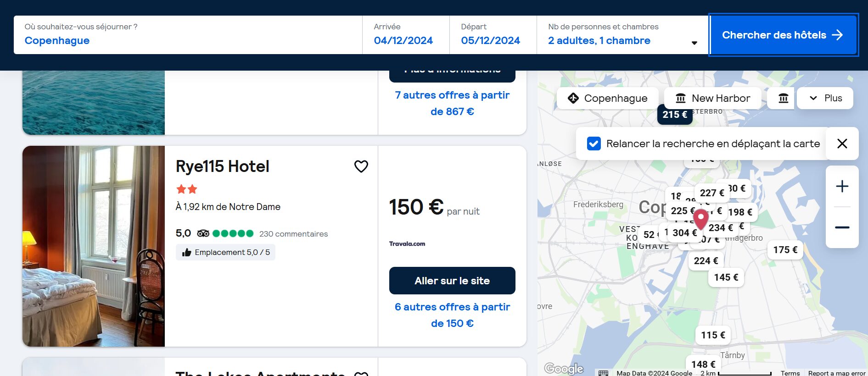Select the 115 € map price marker
This screenshot has height=376, width=868.
[713, 335]
